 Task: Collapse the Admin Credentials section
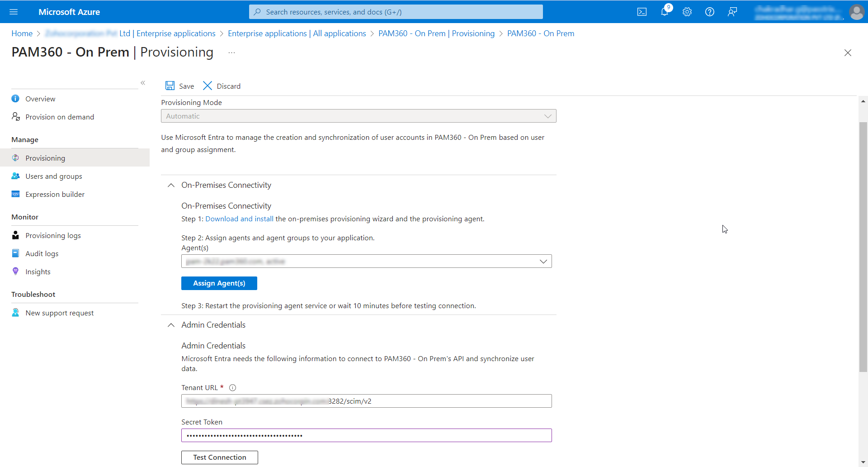[171, 325]
